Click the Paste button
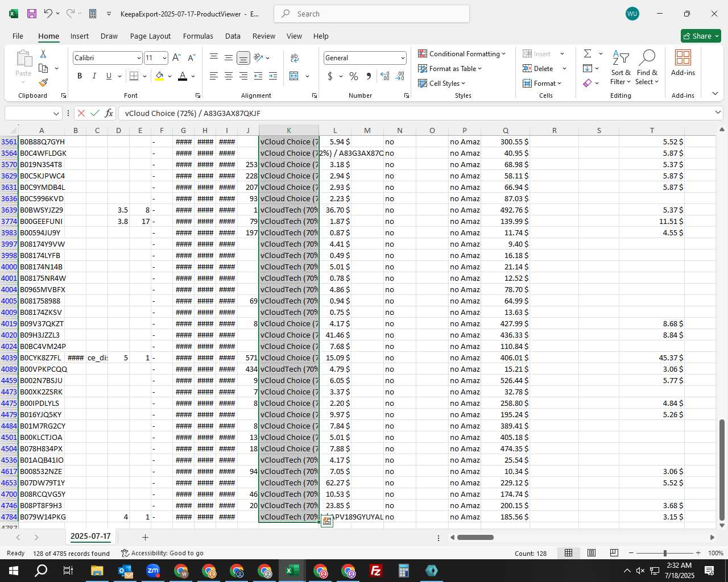 tap(23, 64)
